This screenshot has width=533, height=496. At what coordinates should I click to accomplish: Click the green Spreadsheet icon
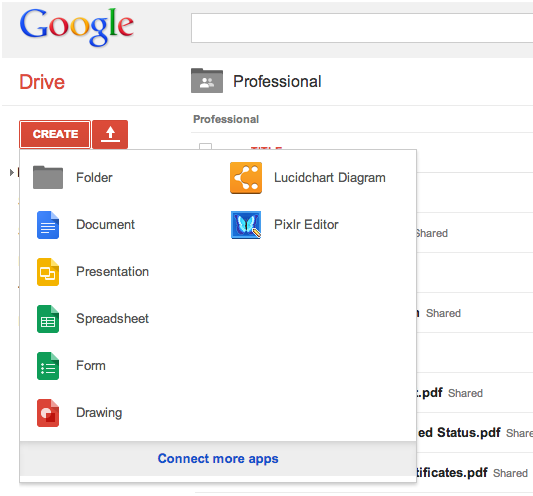pyautogui.click(x=48, y=319)
